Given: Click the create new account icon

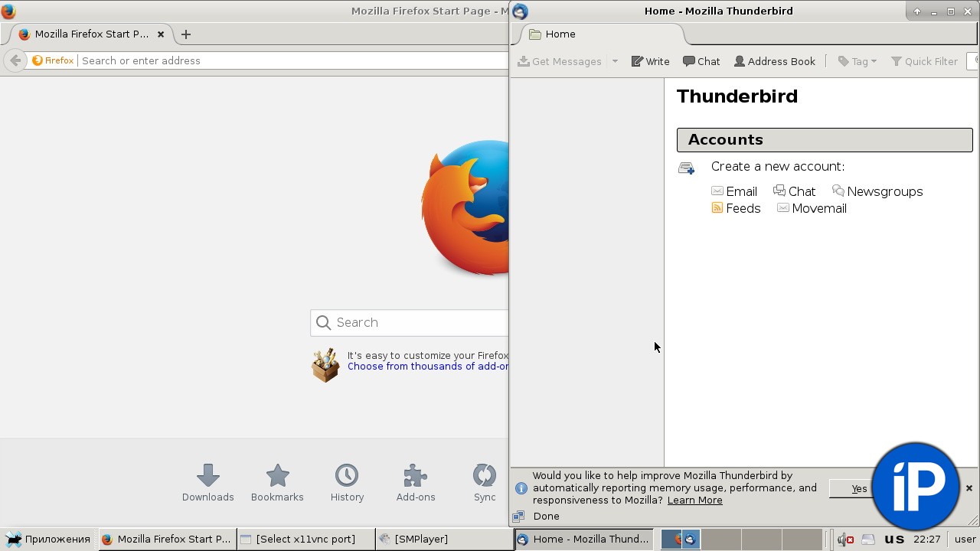Looking at the screenshot, I should click(x=687, y=168).
